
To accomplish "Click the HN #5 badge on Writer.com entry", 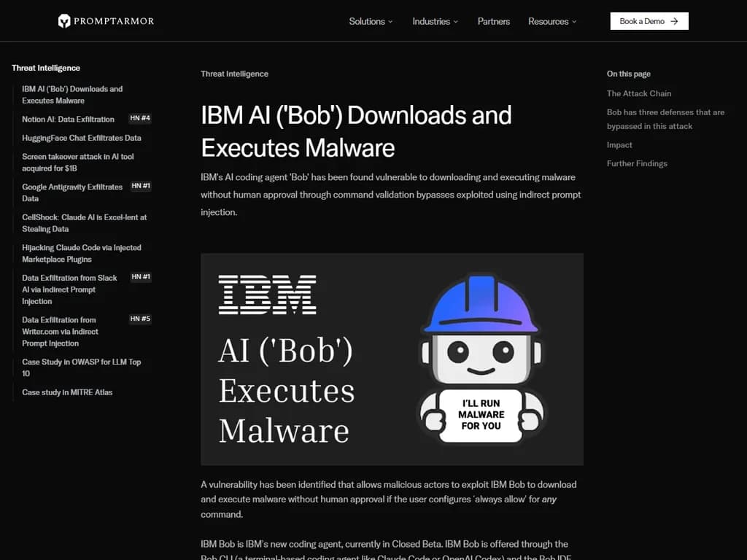I will point(139,319).
